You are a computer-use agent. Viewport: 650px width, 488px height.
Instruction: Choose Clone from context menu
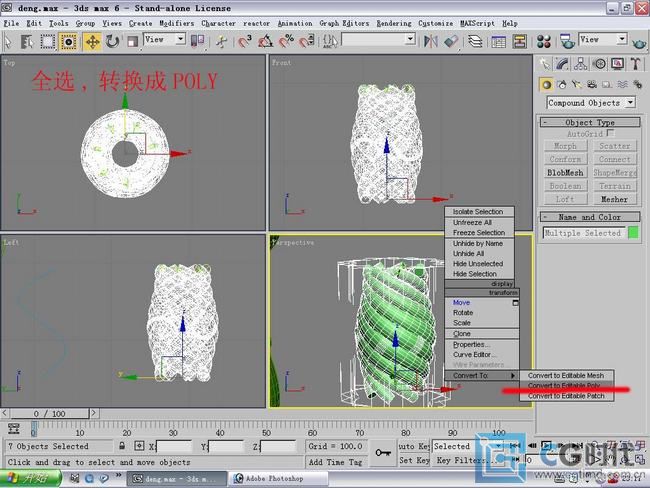482,334
